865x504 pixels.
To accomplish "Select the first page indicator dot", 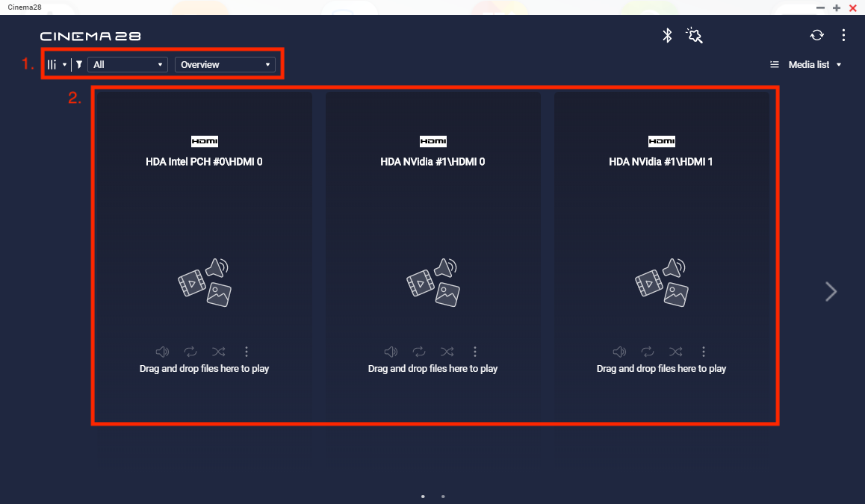I will [x=423, y=496].
